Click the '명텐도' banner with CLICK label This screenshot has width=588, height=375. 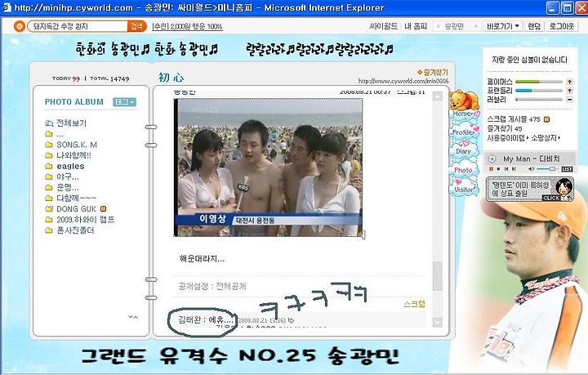(529, 190)
